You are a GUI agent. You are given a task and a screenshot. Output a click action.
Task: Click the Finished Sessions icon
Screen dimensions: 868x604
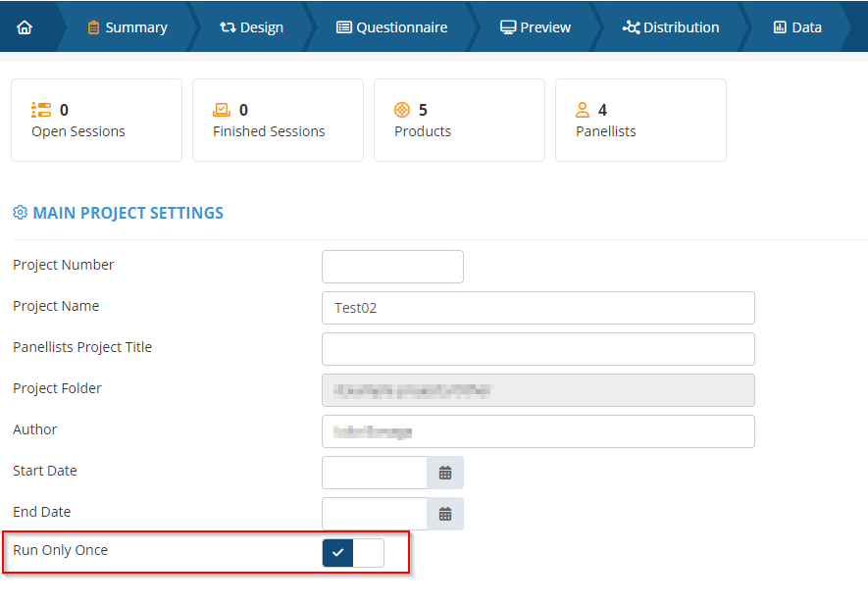(x=223, y=110)
